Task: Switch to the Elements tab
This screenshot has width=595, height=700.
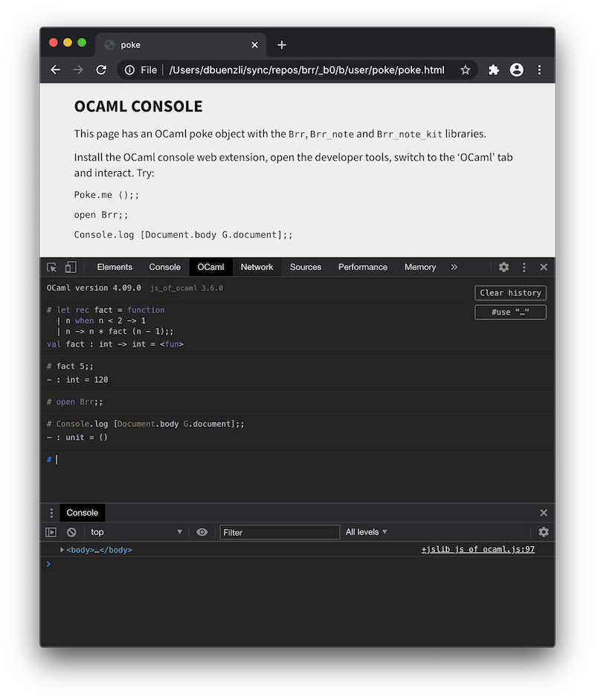Action: [115, 267]
